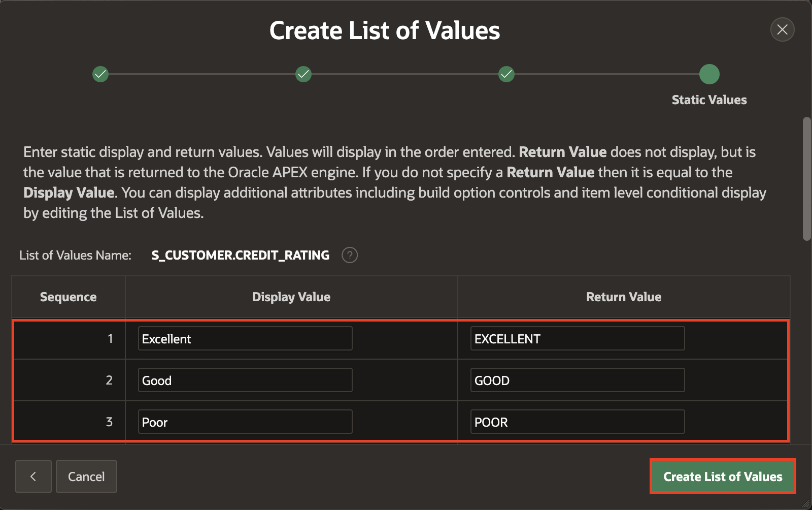This screenshot has width=812, height=510.
Task: Go to the third completed wizard step
Action: coord(506,74)
